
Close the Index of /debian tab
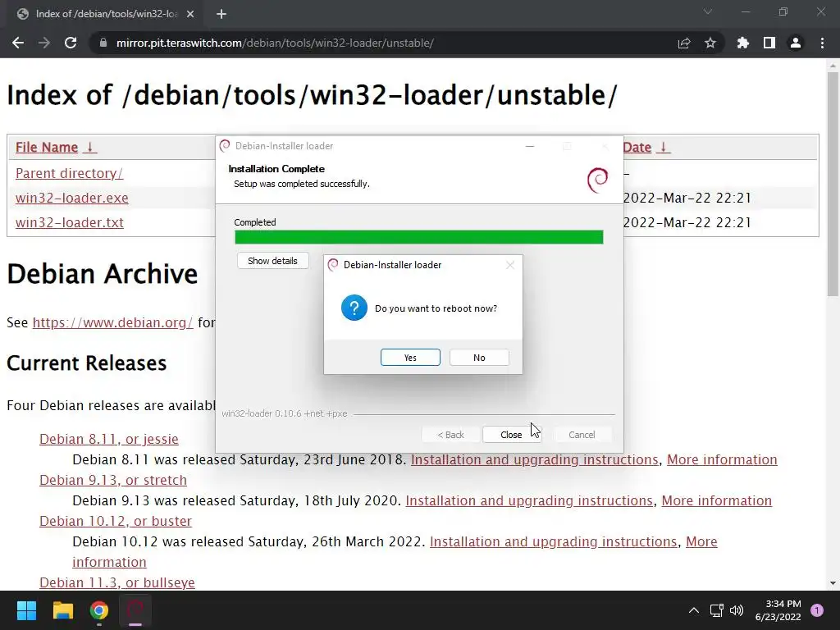tap(190, 15)
